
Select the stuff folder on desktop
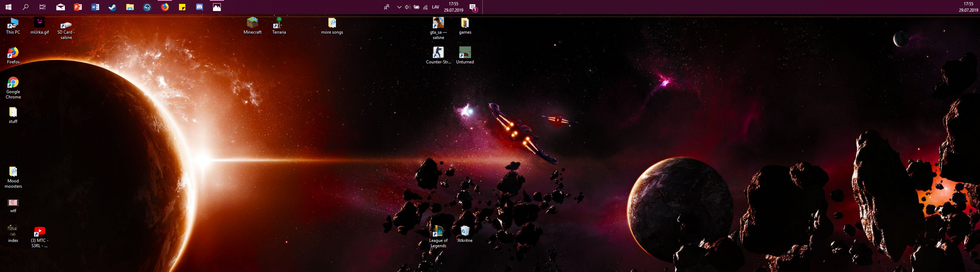tap(13, 115)
